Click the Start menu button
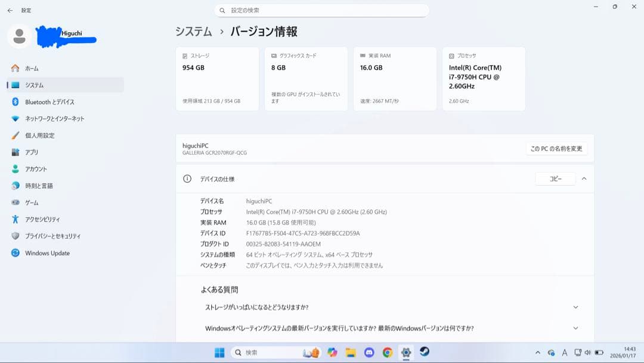The height and width of the screenshot is (363, 644). (x=221, y=352)
